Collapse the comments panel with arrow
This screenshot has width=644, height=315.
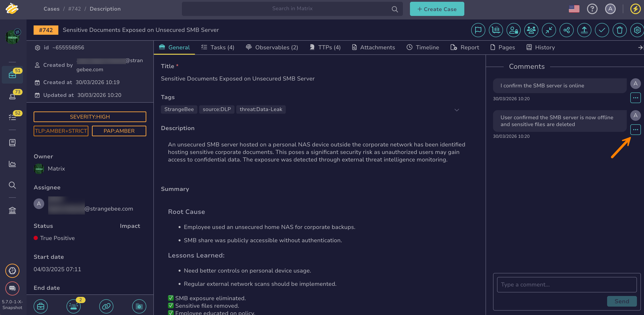[640, 47]
